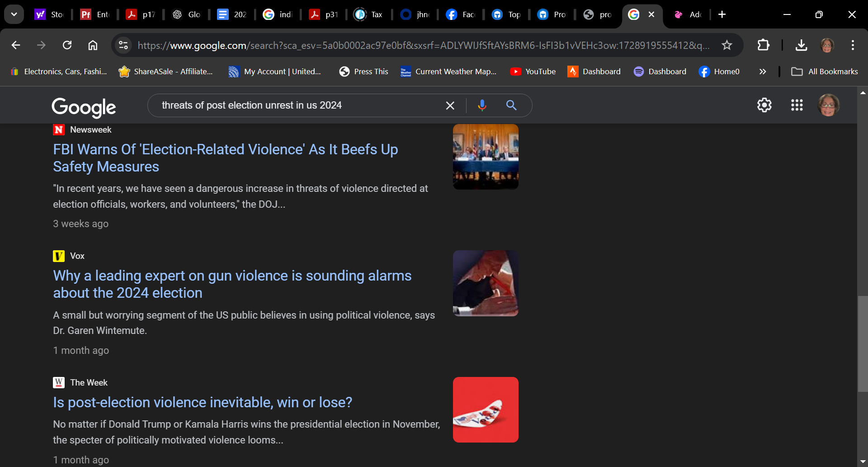Expand the tab search dropdown
The image size is (868, 467).
click(14, 14)
